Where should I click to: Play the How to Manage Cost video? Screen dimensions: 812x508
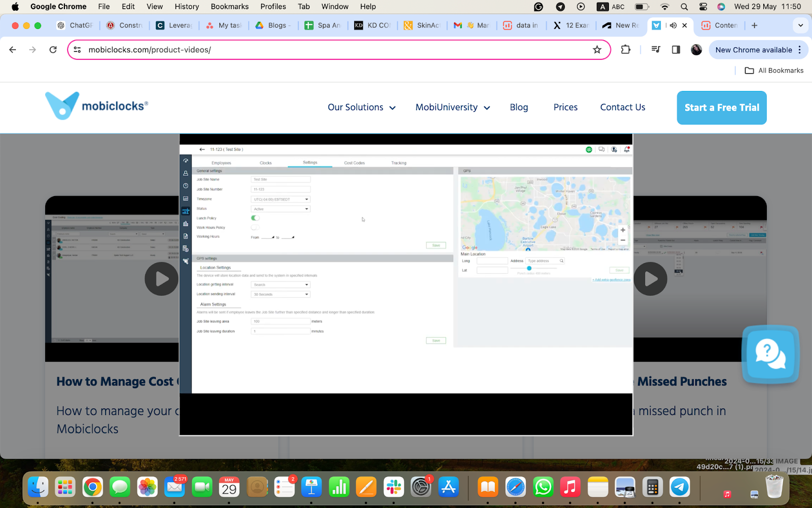(161, 278)
